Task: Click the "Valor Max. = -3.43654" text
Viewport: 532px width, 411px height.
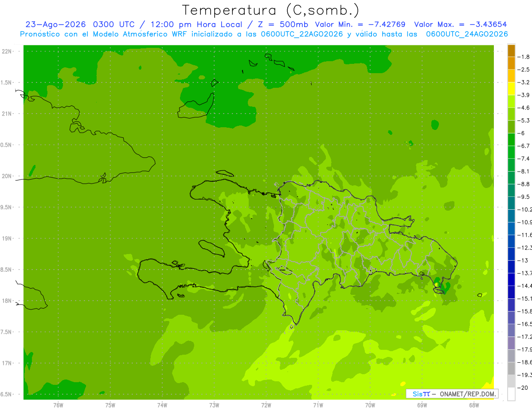Action: [x=461, y=24]
